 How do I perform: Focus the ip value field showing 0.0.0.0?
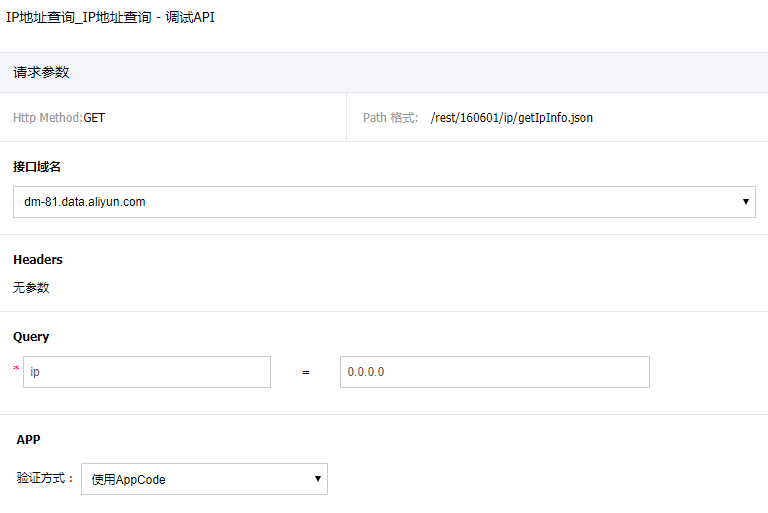point(495,372)
